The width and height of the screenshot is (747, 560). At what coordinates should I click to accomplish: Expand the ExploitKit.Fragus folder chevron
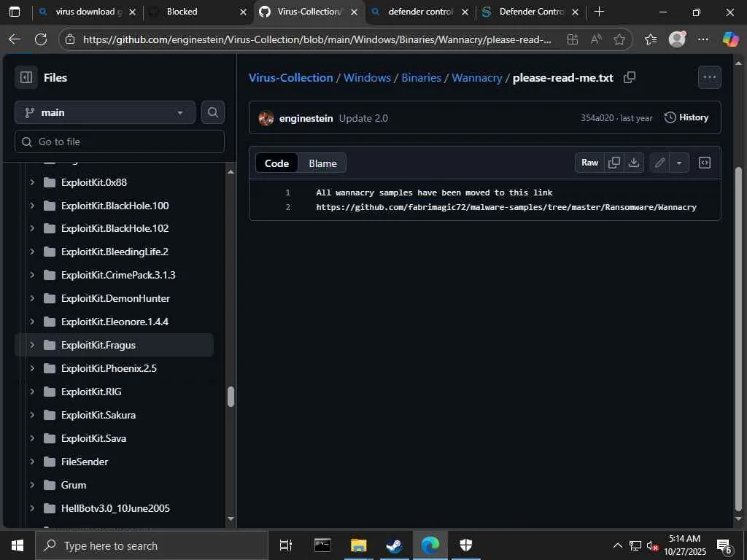pos(32,345)
